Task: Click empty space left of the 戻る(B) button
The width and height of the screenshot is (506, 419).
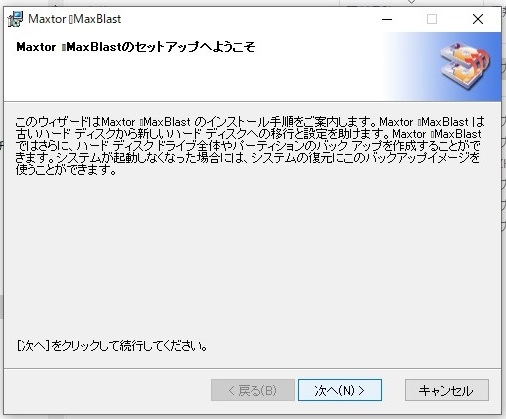Action: (x=107, y=390)
